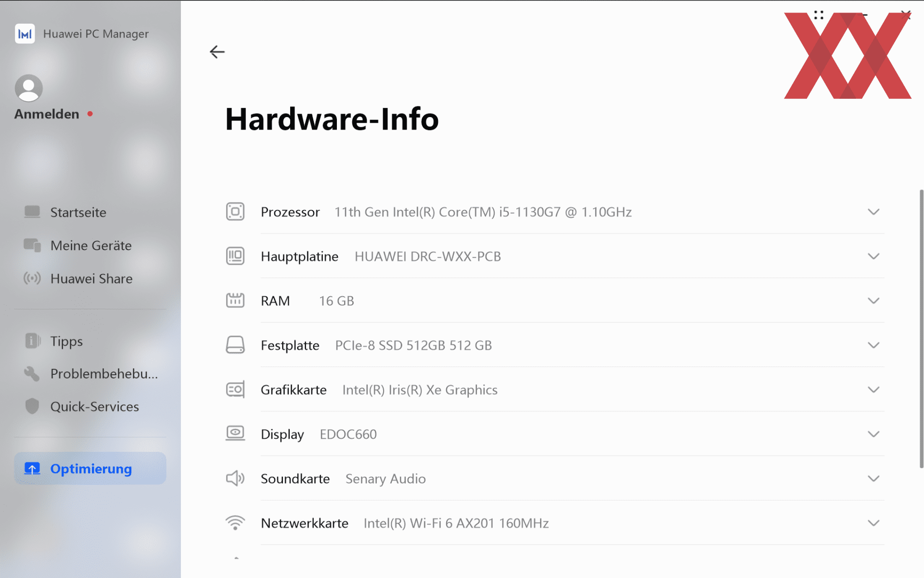Click the Huawei Share broadcast icon

tap(32, 278)
